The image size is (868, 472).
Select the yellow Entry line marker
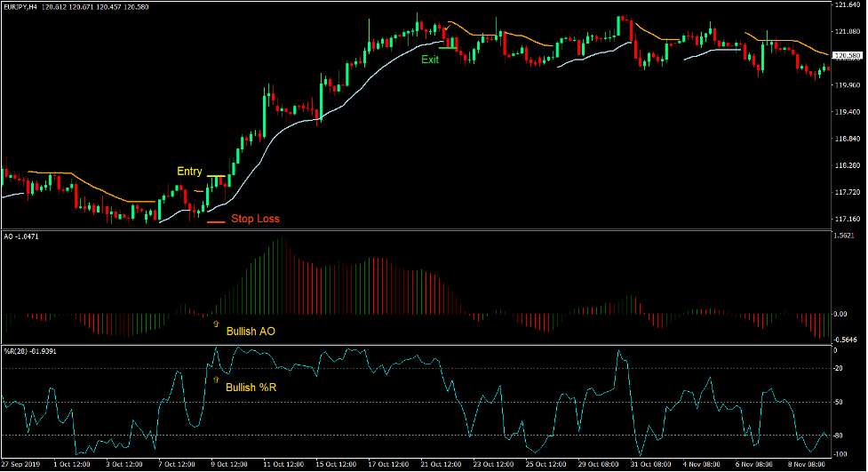[x=216, y=177]
